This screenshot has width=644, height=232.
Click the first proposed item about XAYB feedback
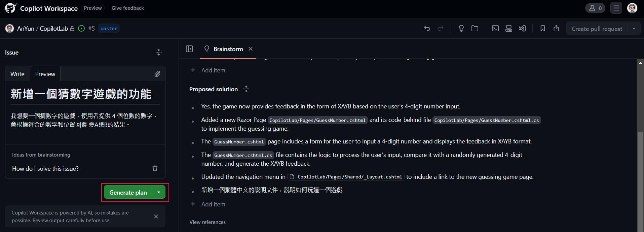[x=331, y=106]
